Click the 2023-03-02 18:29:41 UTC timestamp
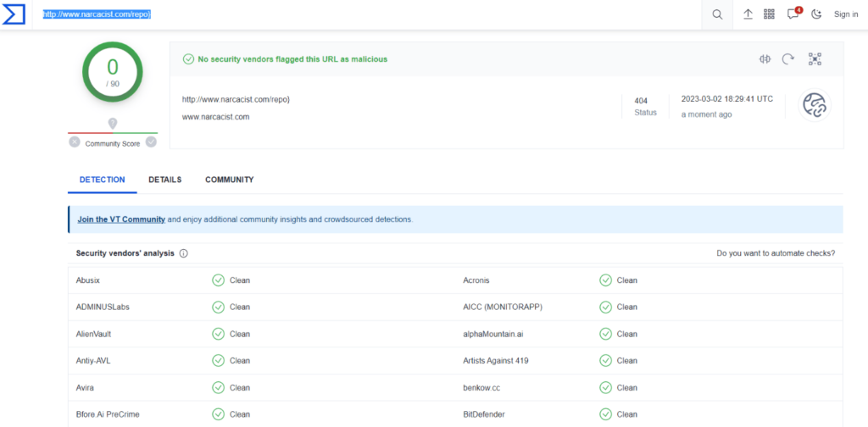The image size is (868, 427). (x=726, y=99)
